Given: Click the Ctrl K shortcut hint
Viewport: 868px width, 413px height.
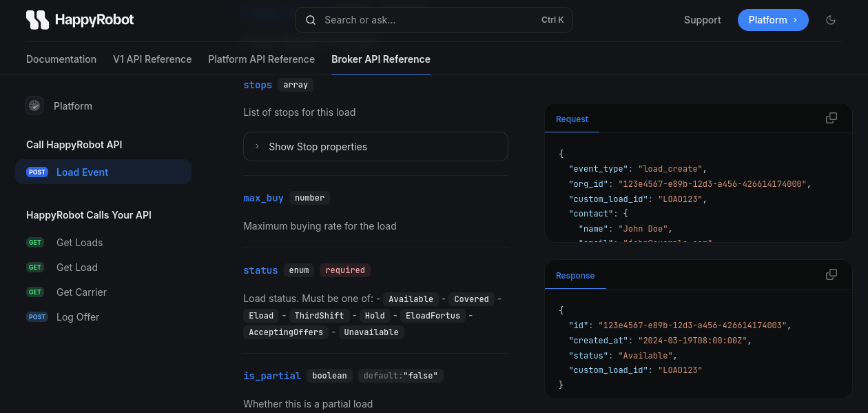Looking at the screenshot, I should coord(552,20).
